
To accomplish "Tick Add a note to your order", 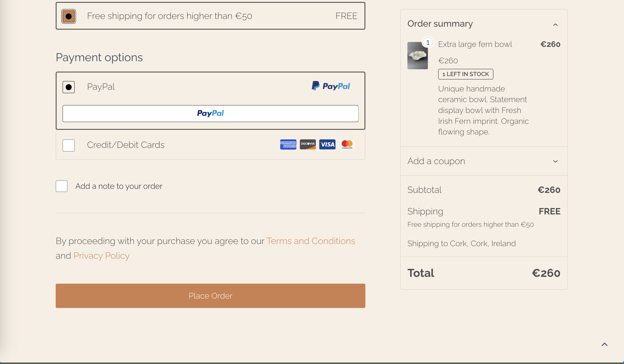I will (x=61, y=186).
